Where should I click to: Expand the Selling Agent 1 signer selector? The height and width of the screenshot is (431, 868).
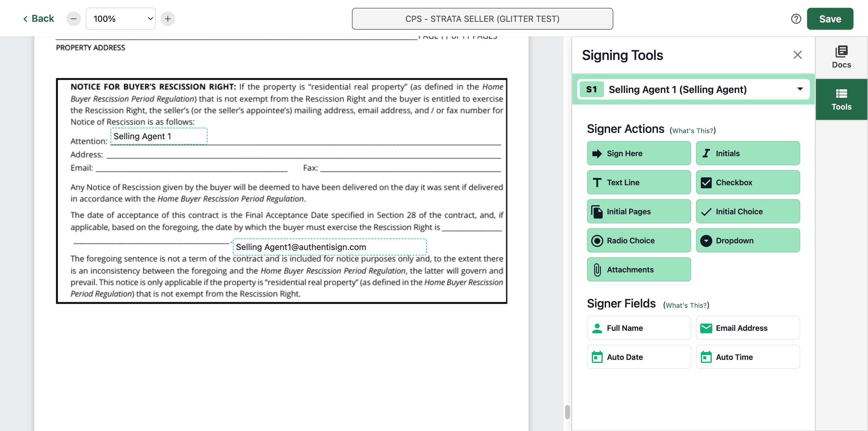pos(694,89)
